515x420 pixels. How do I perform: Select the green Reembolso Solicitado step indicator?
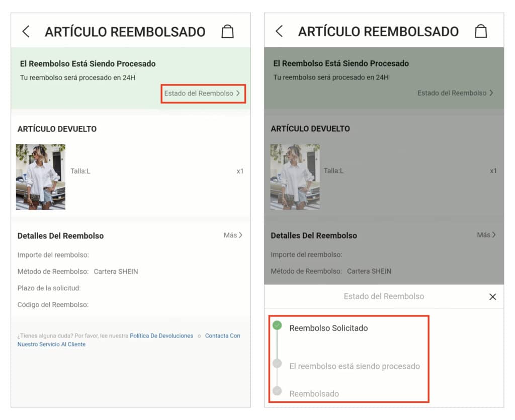click(277, 325)
